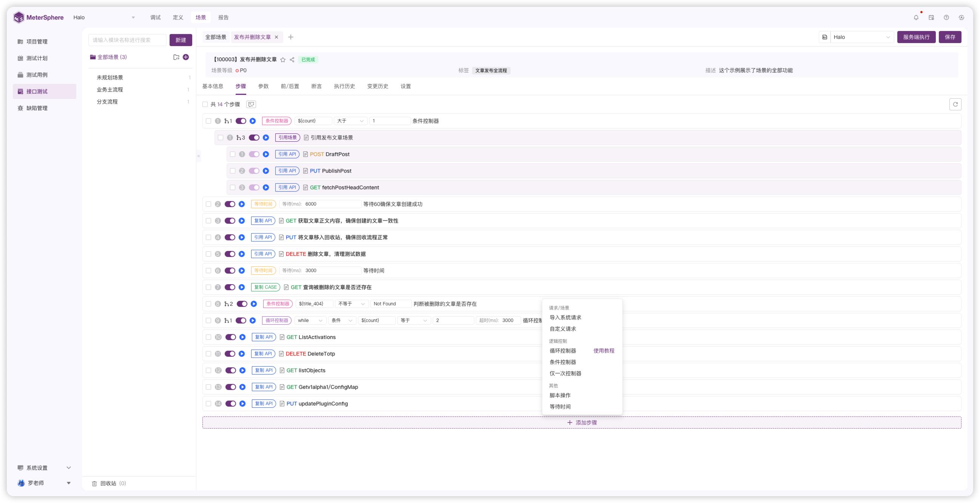This screenshot has height=503, width=980.
Task: Select the 业务主流程 module tree item
Action: click(110, 90)
